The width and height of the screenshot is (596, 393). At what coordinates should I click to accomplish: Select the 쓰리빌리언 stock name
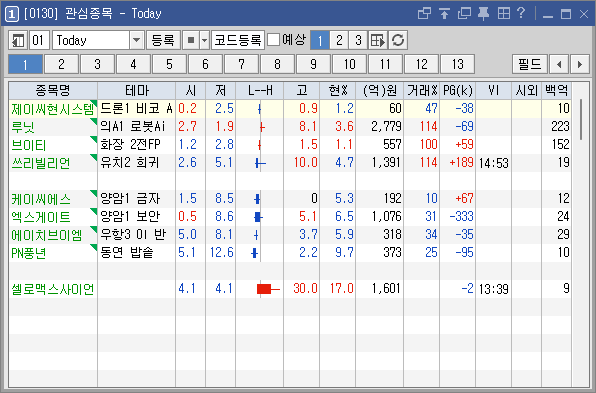pyautogui.click(x=41, y=163)
